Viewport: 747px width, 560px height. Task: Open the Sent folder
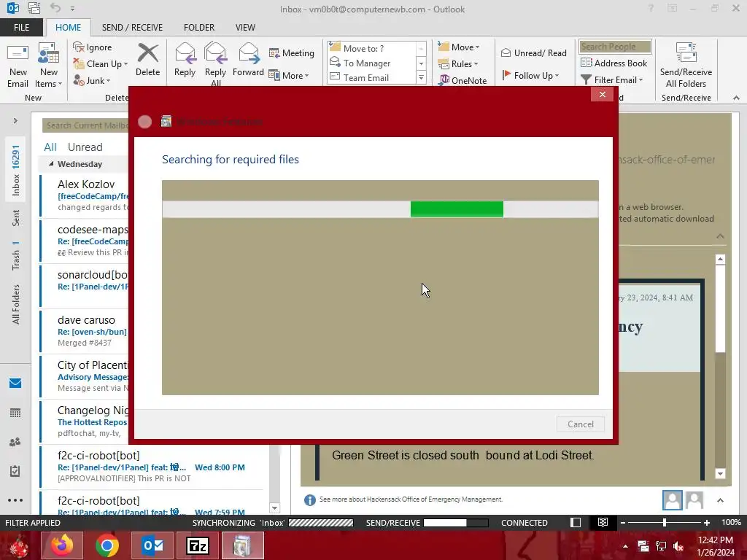(x=16, y=217)
